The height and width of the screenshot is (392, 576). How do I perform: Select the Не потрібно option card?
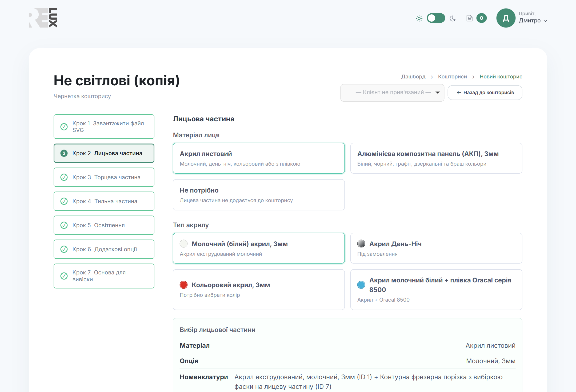tap(259, 195)
